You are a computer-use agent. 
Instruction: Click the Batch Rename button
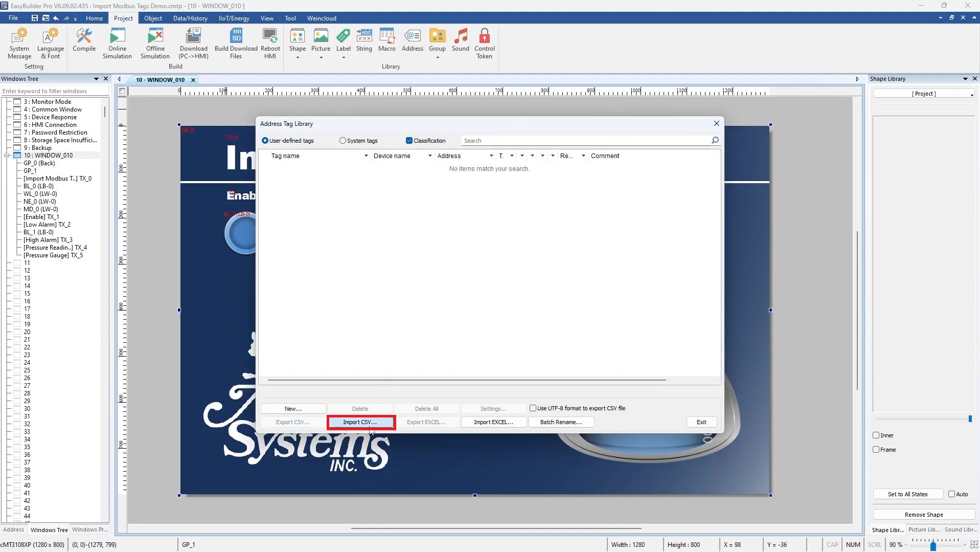pos(561,422)
